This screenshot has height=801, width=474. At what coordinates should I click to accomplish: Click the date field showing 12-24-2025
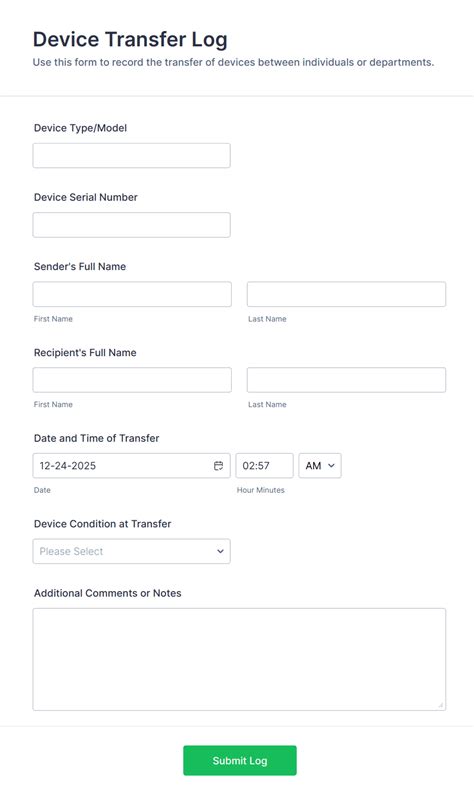coord(131,465)
